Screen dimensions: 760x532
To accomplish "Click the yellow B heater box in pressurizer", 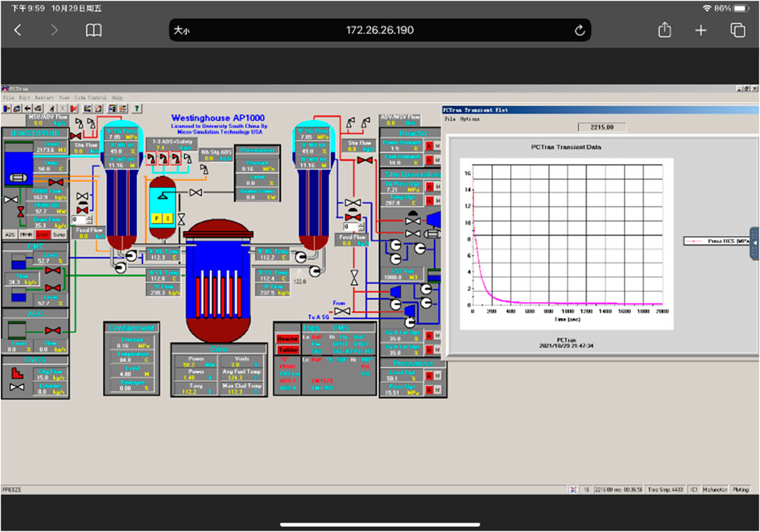I will click(x=168, y=218).
